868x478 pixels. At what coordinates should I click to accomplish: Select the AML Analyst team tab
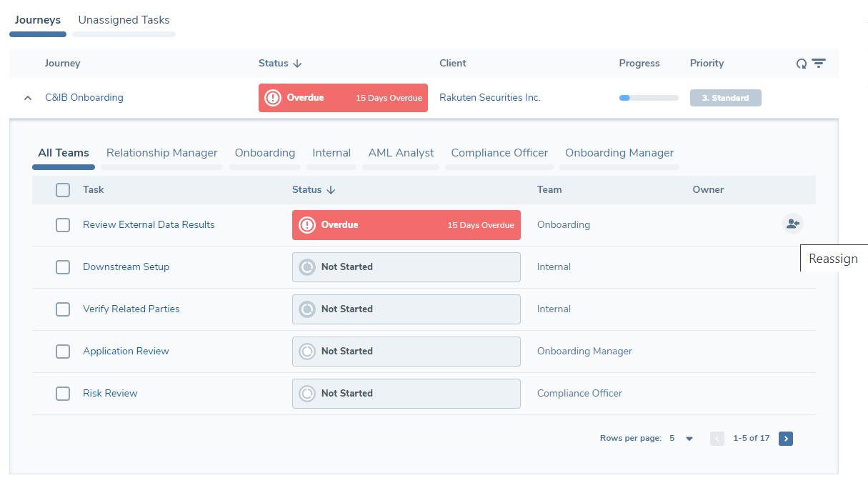click(x=401, y=153)
